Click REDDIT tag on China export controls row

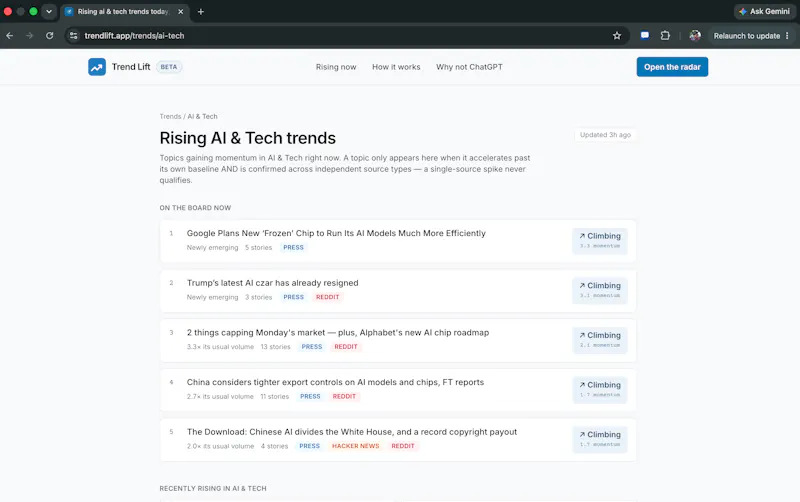344,396
